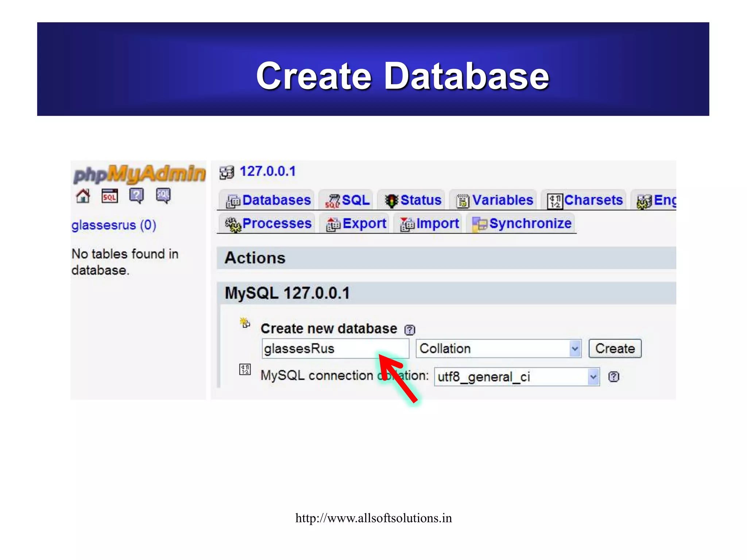747x560 pixels.
Task: Open the SQL documentation speech-bubble icon
Action: point(163,196)
